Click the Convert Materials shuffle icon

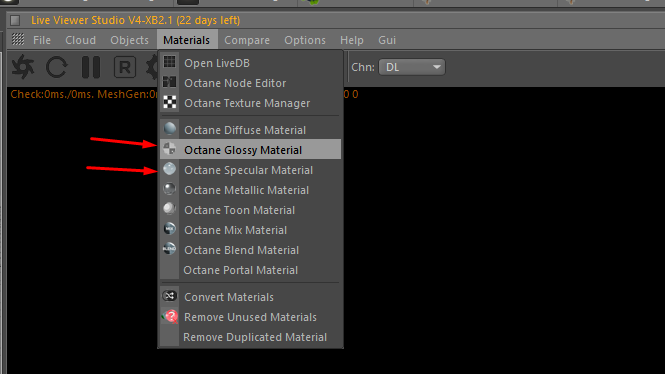click(170, 296)
